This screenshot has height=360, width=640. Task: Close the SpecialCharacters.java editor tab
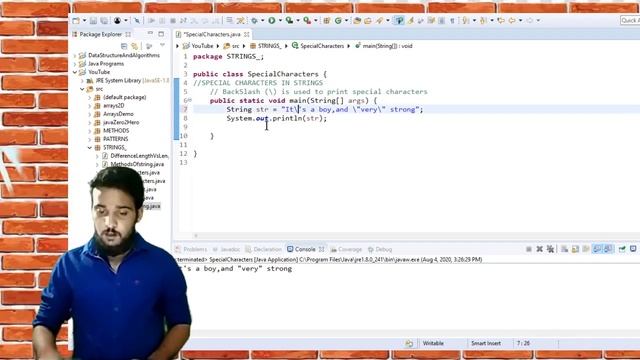(x=247, y=35)
